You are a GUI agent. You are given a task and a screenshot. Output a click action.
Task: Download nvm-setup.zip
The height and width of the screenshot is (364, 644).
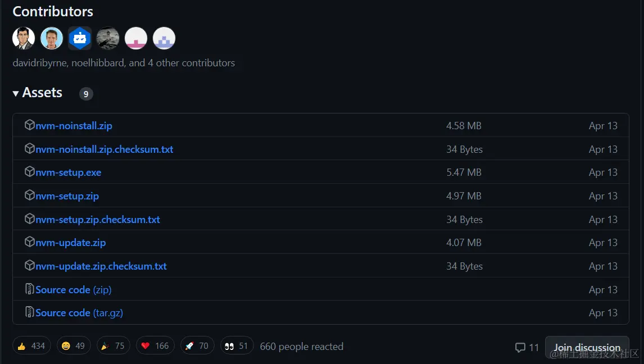point(67,195)
